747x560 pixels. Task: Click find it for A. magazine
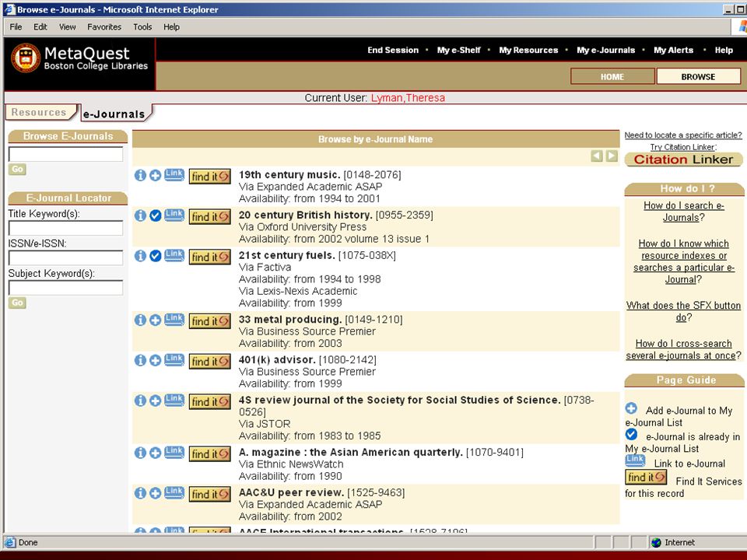pyautogui.click(x=210, y=454)
